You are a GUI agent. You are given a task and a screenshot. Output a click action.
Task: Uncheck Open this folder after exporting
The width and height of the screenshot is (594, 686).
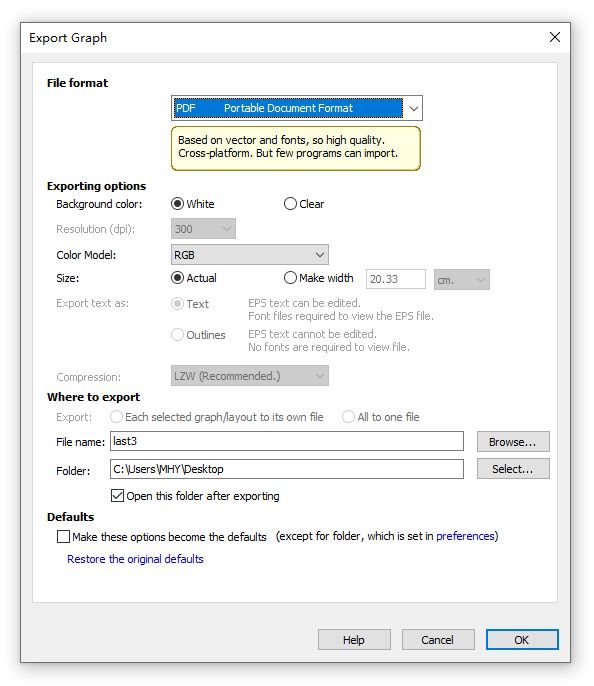coord(117,496)
